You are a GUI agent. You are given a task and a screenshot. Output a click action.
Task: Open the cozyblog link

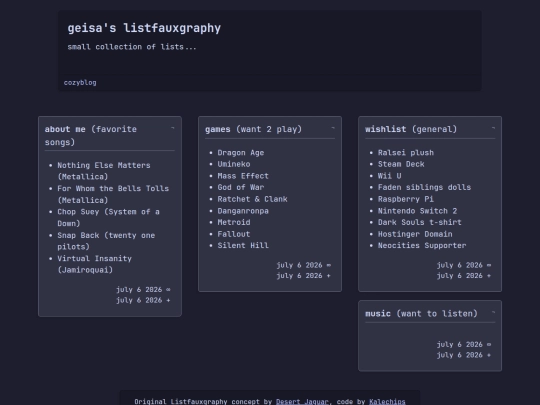tap(80, 83)
